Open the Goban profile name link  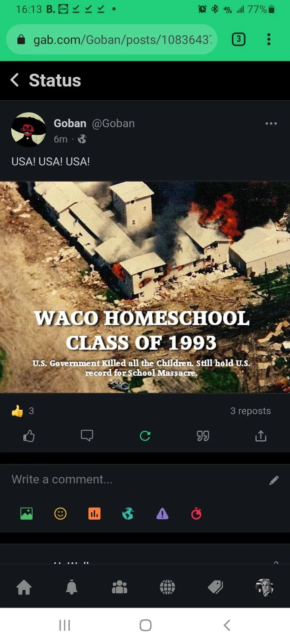click(x=70, y=123)
